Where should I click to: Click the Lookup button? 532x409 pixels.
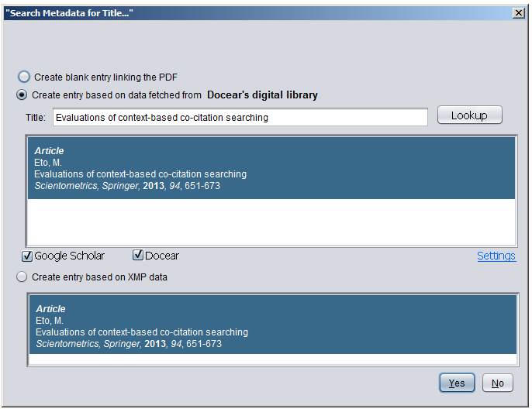pos(470,115)
